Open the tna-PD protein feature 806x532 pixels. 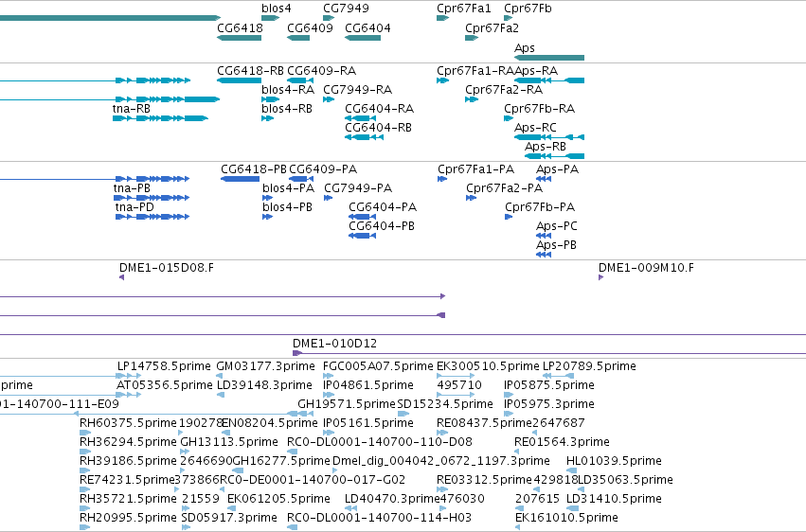point(152,217)
